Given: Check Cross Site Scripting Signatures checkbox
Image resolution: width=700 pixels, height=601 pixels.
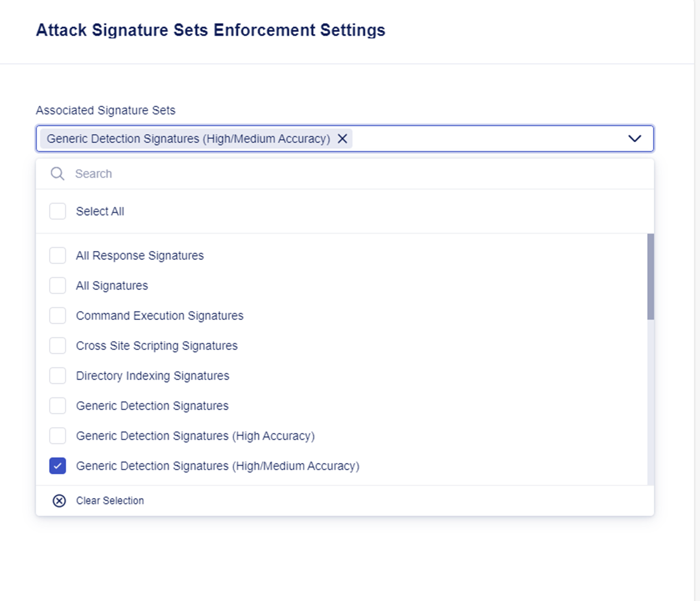Looking at the screenshot, I should (57, 345).
